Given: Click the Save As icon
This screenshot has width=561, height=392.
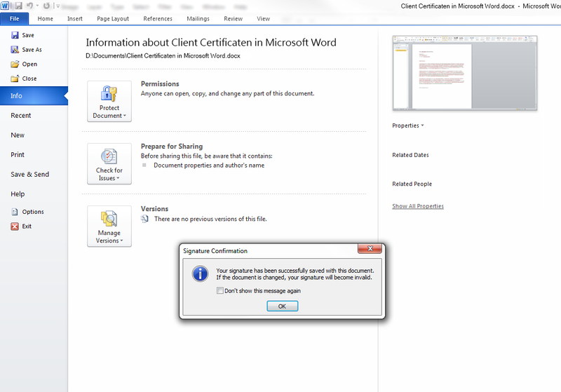Looking at the screenshot, I should pos(15,50).
